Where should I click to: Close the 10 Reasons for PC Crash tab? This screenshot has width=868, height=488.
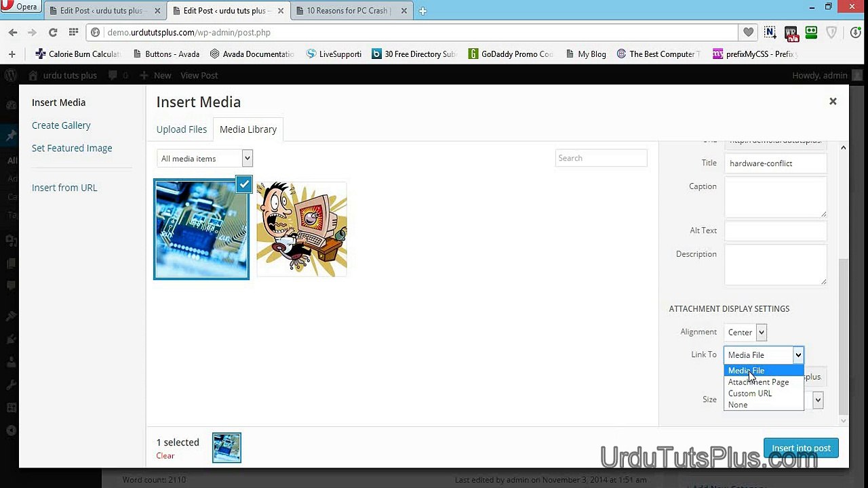(405, 11)
